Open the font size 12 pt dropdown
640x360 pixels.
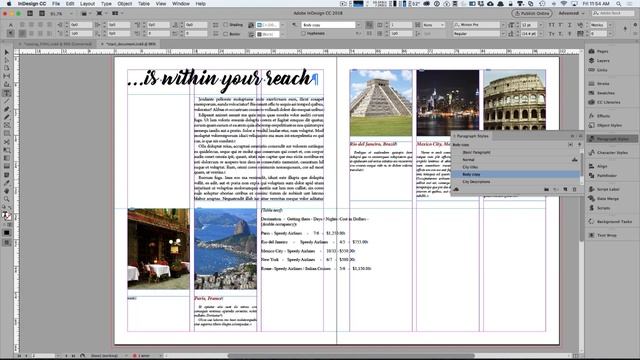tap(541, 25)
